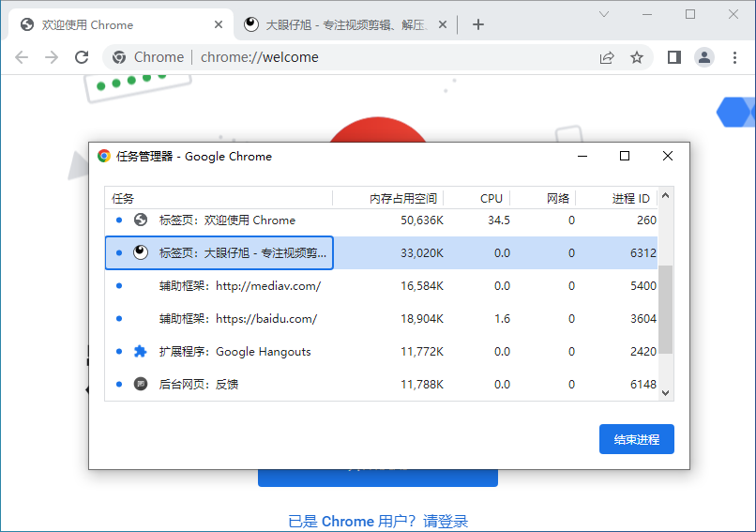Click the 反馈 background page icon
Screen dimensions: 756x532
tap(141, 385)
